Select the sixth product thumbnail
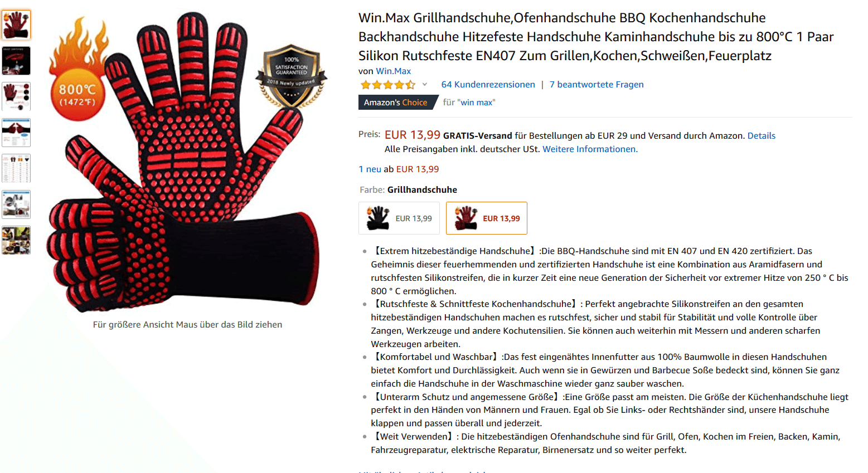 coord(16,204)
